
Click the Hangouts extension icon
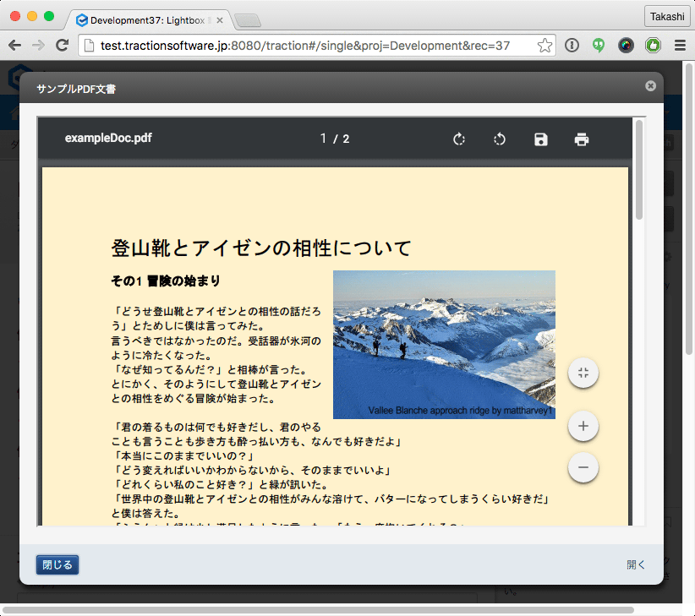(x=599, y=45)
